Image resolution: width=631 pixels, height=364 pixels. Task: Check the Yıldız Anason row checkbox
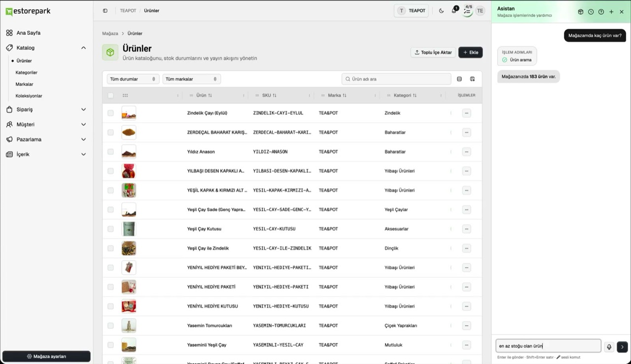click(x=110, y=152)
